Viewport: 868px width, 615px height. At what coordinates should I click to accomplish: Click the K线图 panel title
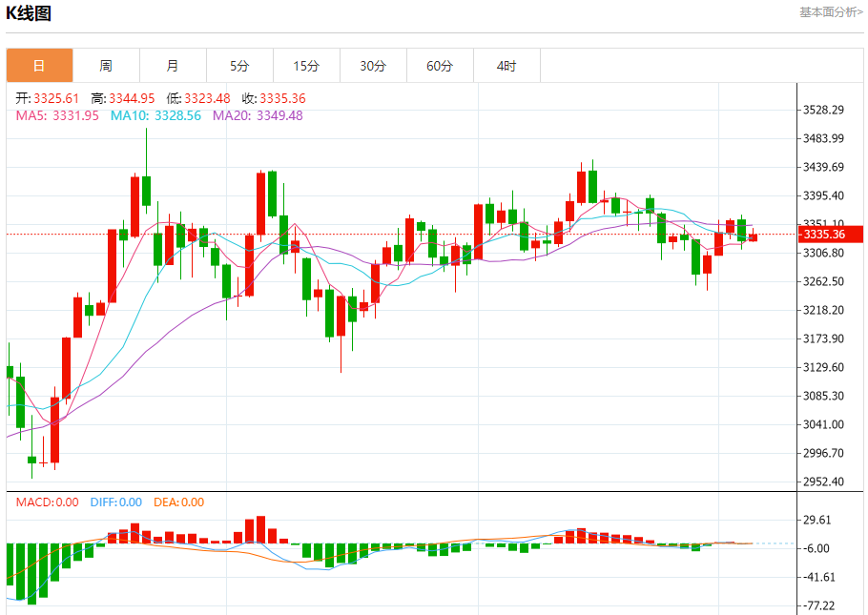coord(30,13)
